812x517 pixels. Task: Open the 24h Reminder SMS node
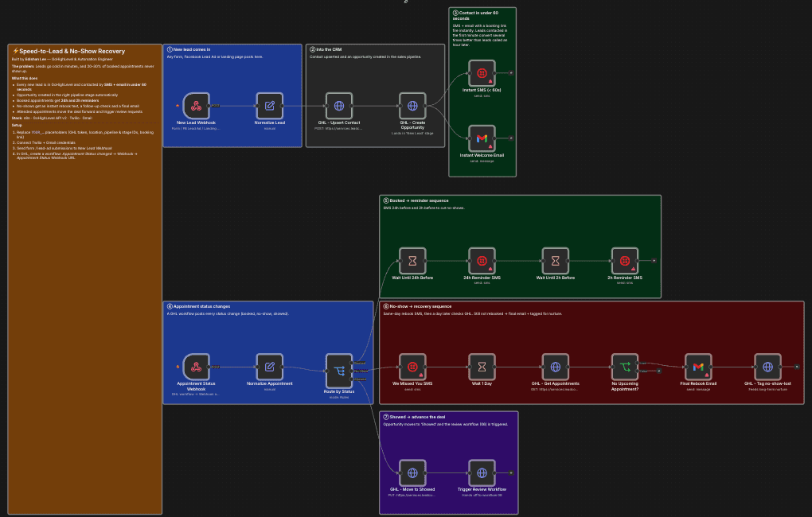click(x=482, y=261)
